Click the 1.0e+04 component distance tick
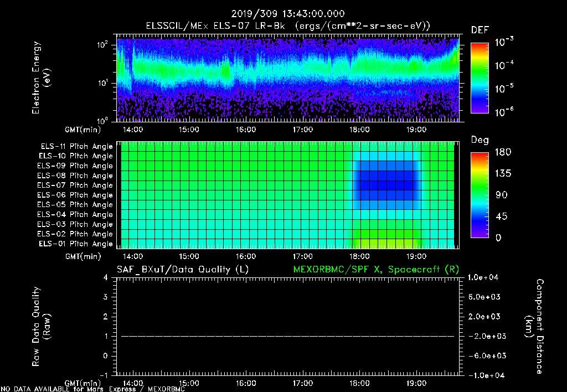567x392 pixels. [x=483, y=277]
